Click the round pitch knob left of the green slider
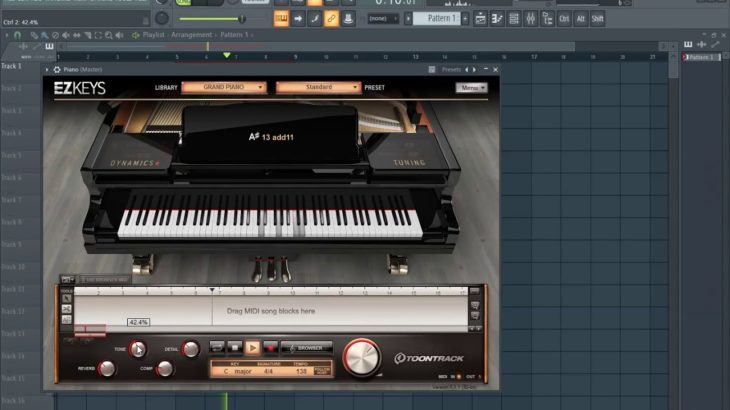The image size is (730, 410). (x=162, y=19)
